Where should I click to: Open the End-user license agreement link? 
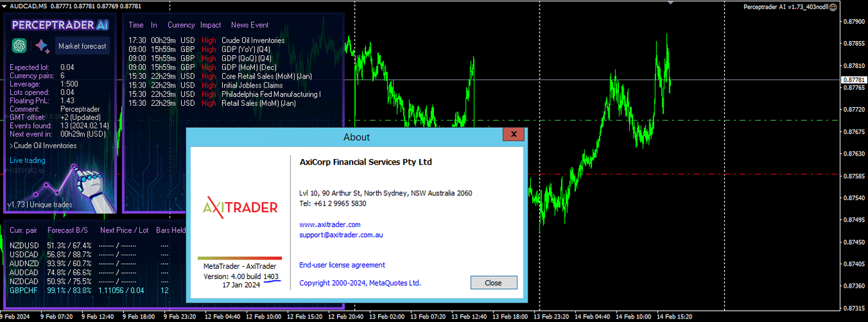coord(342,265)
